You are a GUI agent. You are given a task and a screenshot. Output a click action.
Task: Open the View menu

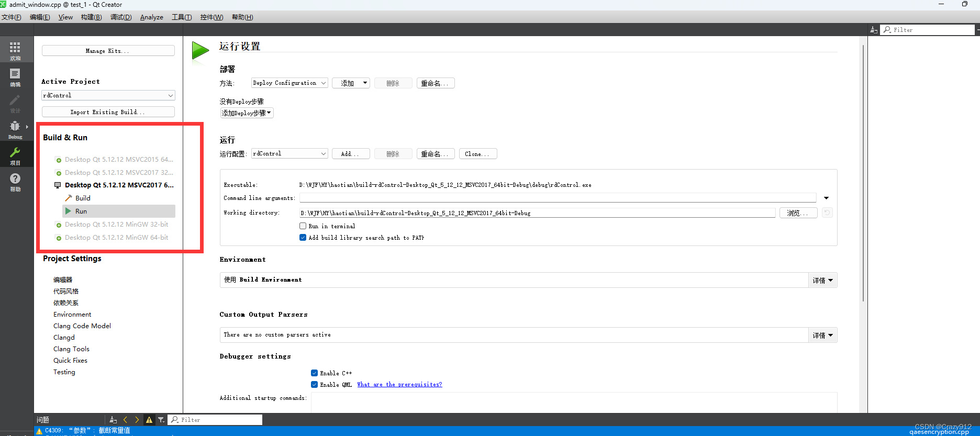pos(65,17)
